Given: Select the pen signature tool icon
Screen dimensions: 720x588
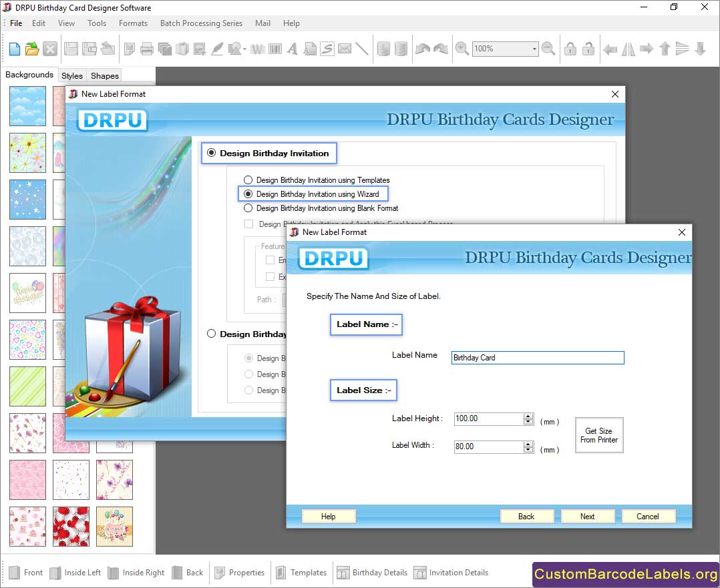Looking at the screenshot, I should (x=217, y=49).
